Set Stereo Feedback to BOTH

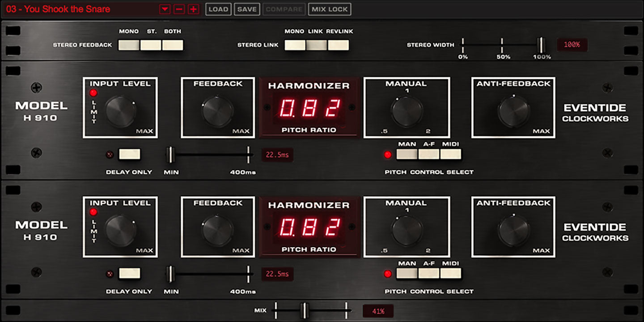pos(173,45)
